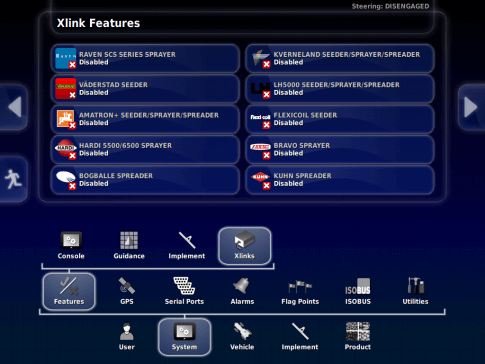Open Flag Points settings

coord(300,291)
